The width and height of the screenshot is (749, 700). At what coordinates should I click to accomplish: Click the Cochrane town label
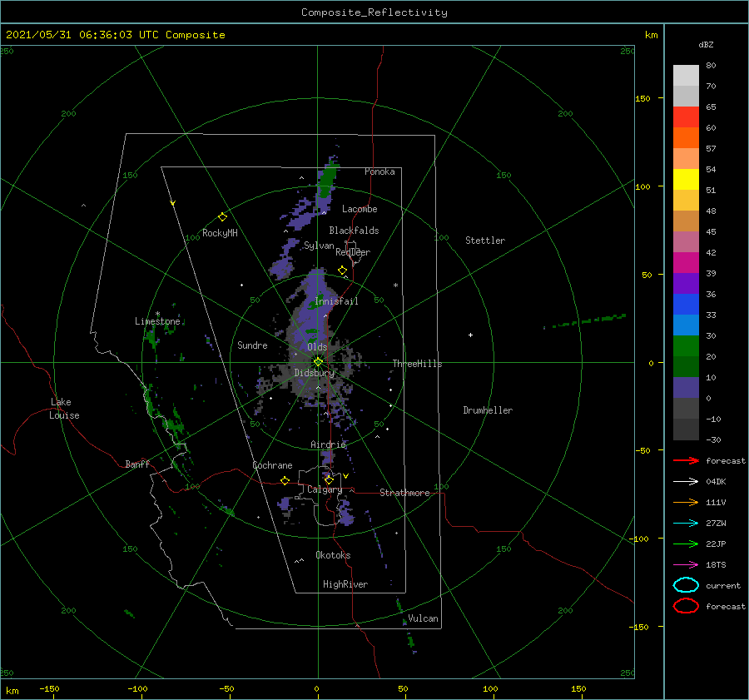click(272, 465)
